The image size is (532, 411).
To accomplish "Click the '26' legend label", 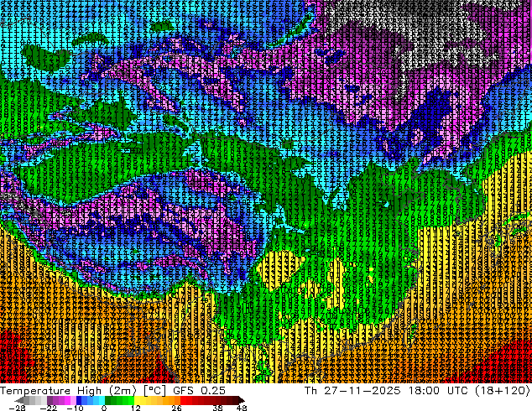I will [x=176, y=408].
